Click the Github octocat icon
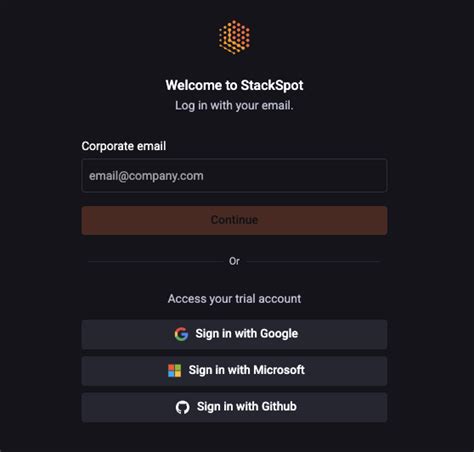Screen dimensions: 474x452 [183, 407]
